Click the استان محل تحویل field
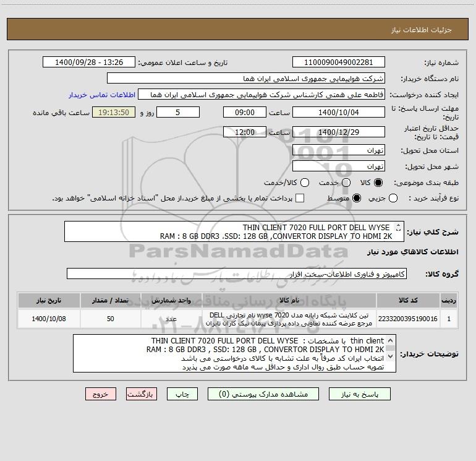 339,150
